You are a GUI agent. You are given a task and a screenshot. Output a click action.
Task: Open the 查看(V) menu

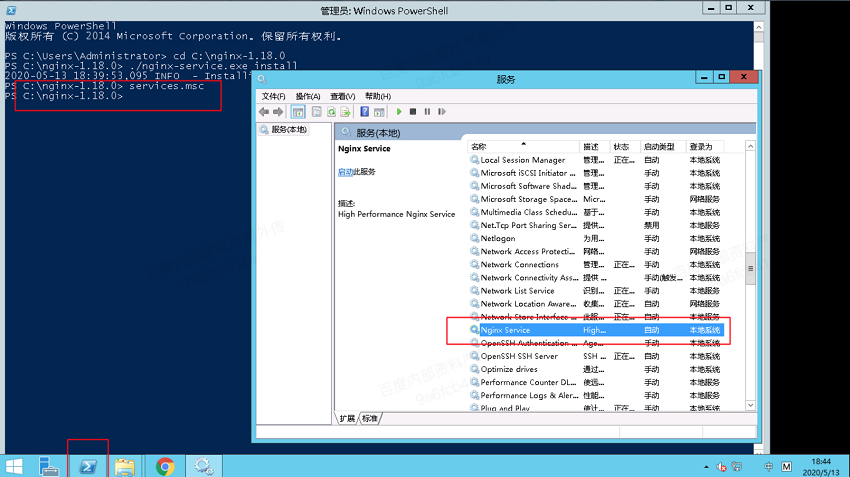pyautogui.click(x=343, y=96)
